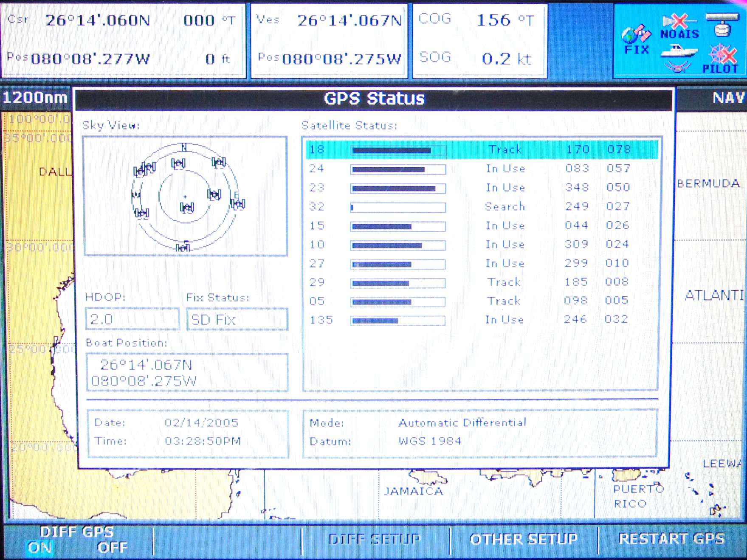
Task: Click the radar scanner icon in status panel
Action: pyautogui.click(x=722, y=24)
